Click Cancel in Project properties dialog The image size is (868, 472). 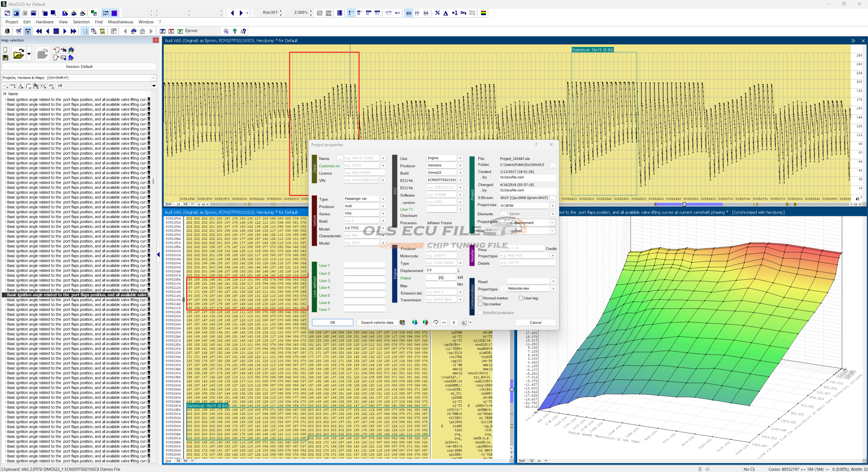tap(535, 322)
